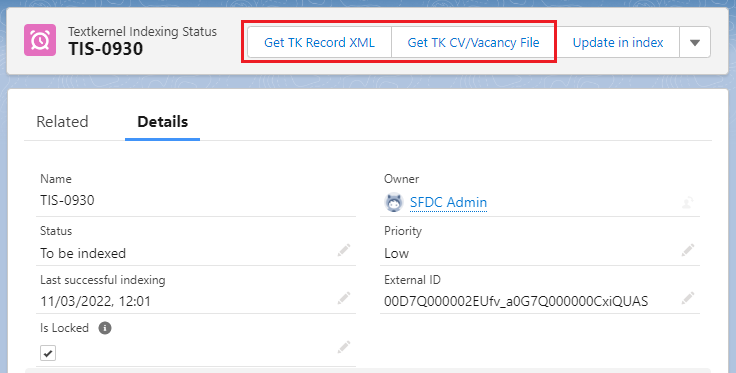The height and width of the screenshot is (373, 736).
Task: Click Get TK Record XML button
Action: click(x=319, y=43)
